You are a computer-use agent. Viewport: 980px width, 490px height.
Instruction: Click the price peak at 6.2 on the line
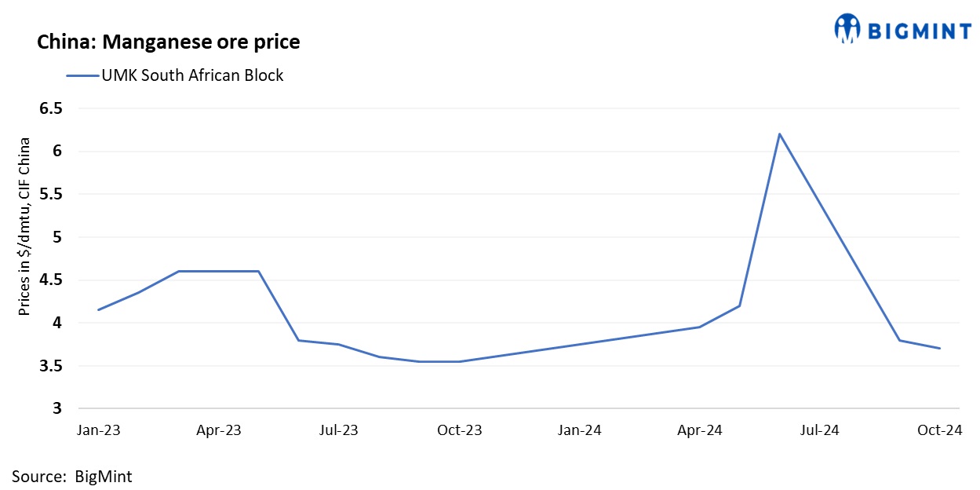pos(779,134)
